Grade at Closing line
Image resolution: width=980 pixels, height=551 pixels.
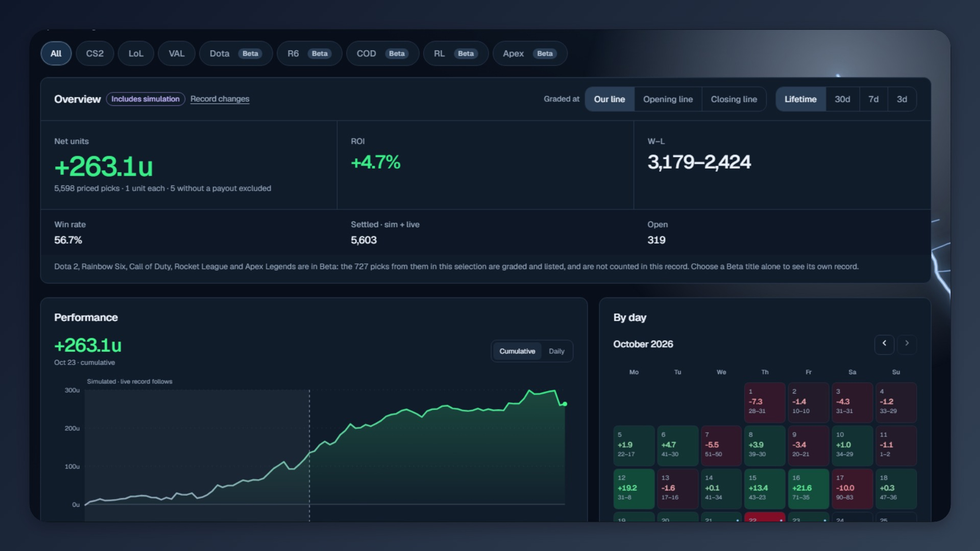(734, 99)
